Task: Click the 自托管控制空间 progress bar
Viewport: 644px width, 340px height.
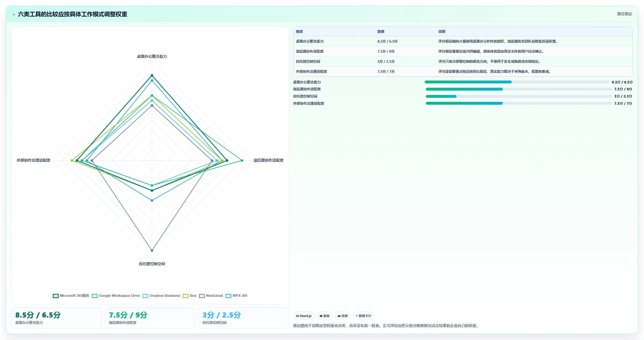Action: 519,96
